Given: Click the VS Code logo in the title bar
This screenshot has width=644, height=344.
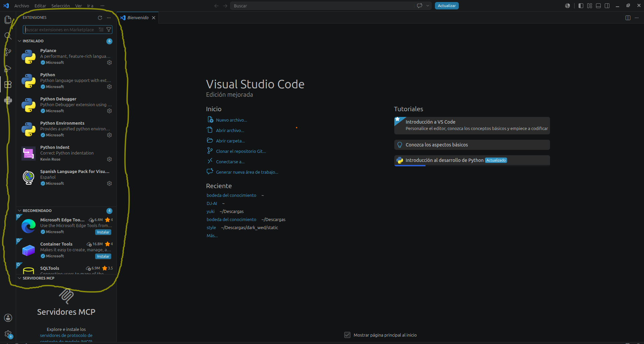Looking at the screenshot, I should [x=6, y=6].
